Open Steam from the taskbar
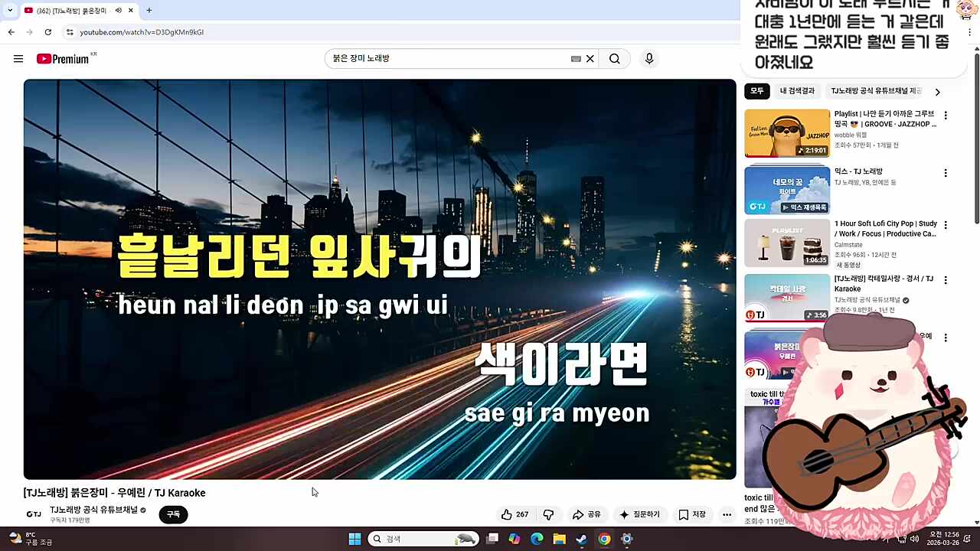This screenshot has width=980, height=551. pyautogui.click(x=582, y=539)
